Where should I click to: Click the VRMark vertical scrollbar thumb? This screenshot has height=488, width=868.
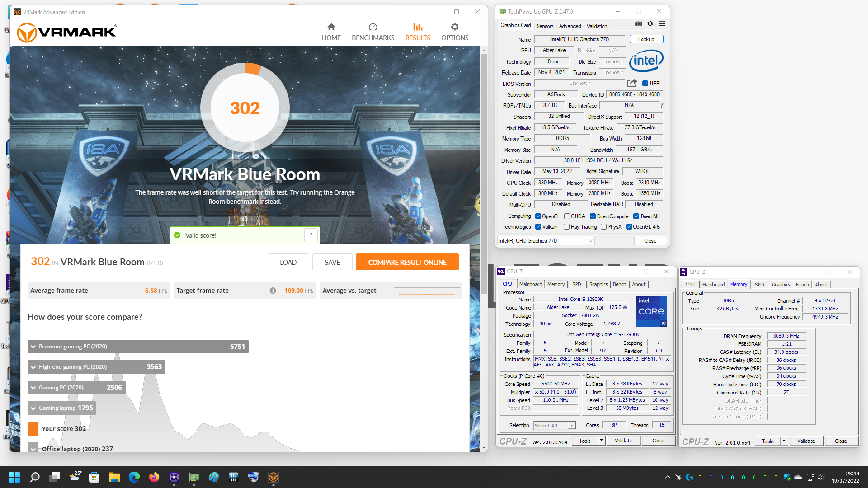coord(484,174)
